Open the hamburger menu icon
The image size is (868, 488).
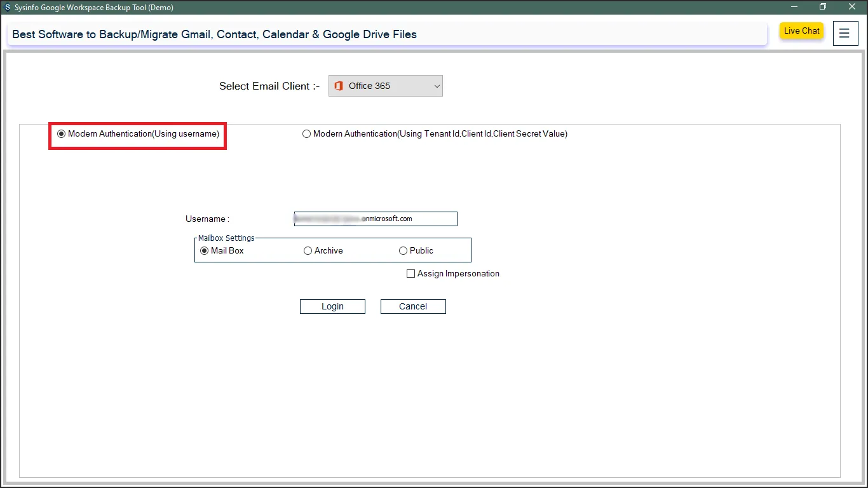point(844,33)
